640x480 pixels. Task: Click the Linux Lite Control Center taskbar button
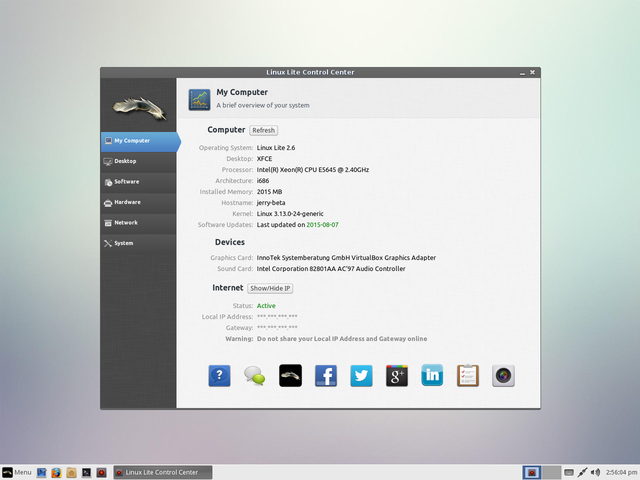pyautogui.click(x=163, y=472)
